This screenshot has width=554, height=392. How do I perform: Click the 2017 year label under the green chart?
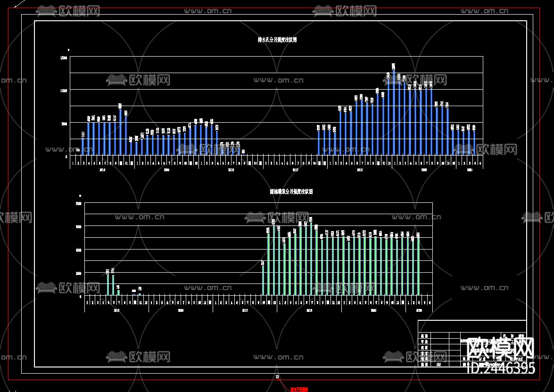click(245, 311)
